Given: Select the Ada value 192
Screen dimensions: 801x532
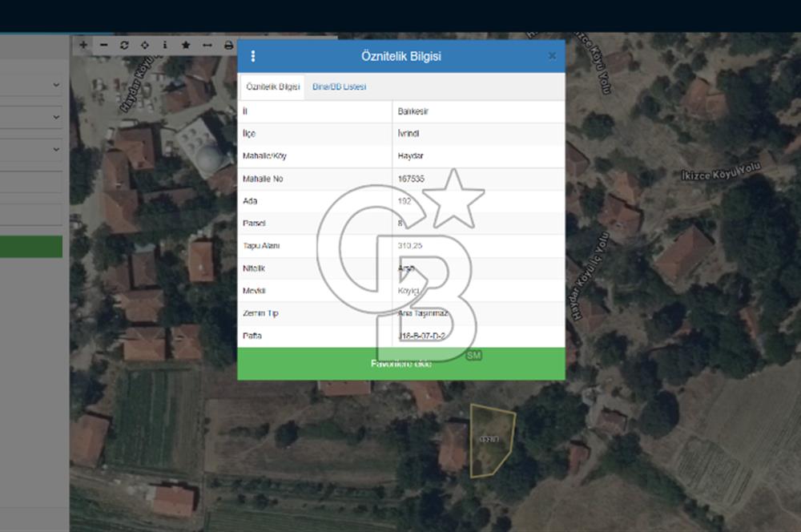Looking at the screenshot, I should (404, 201).
